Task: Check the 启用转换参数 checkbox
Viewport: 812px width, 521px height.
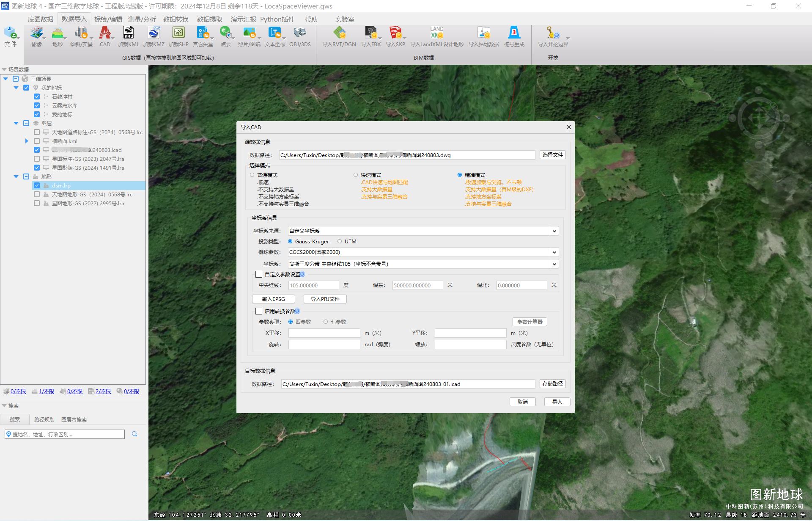Action: 259,311
